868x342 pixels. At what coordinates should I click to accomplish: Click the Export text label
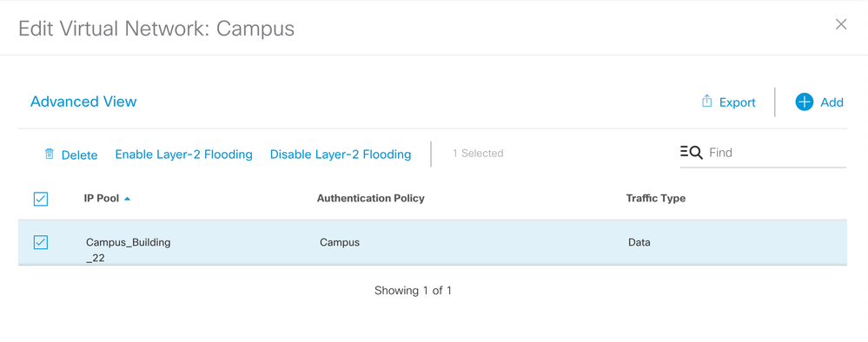[738, 102]
